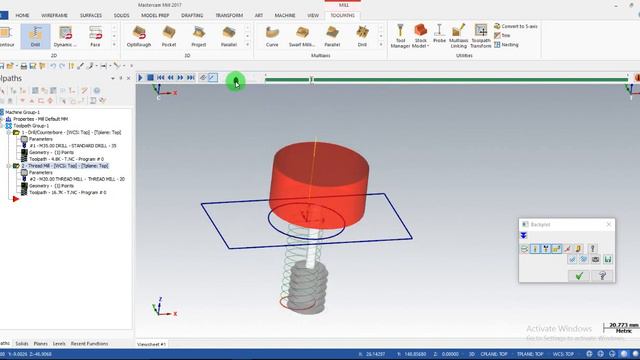The image size is (640, 360).
Task: Expand the Multiaxis toolpaths gallery
Action: pos(380,45)
